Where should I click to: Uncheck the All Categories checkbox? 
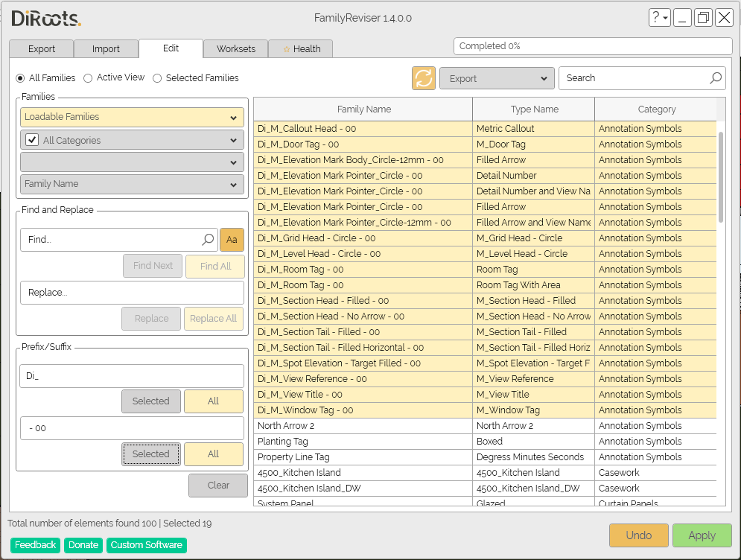pos(32,140)
